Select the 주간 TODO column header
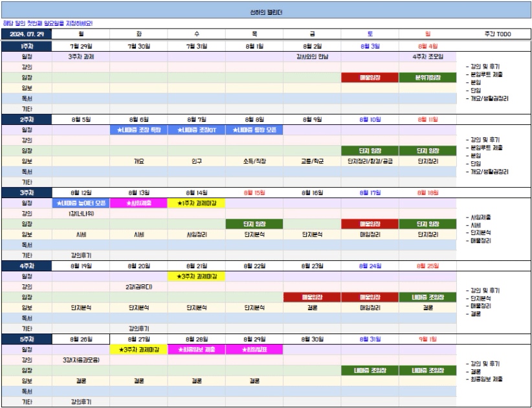The height and width of the screenshot is (408, 532). [494, 34]
